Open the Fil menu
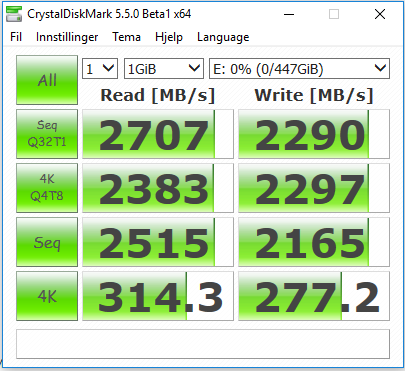The height and width of the screenshot is (371, 405). coord(16,37)
